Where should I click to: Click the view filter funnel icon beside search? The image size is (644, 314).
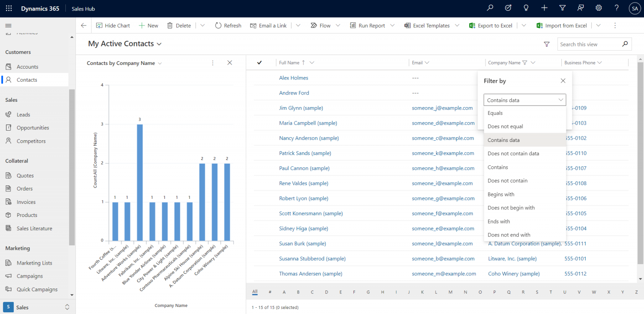[x=546, y=44]
